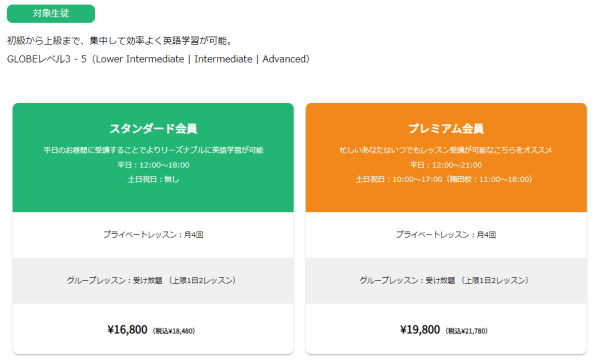Image resolution: width=600 pixels, height=362 pixels.
Task: Click the GLOBEレベル3 - 5 text line
Action: coord(158,59)
